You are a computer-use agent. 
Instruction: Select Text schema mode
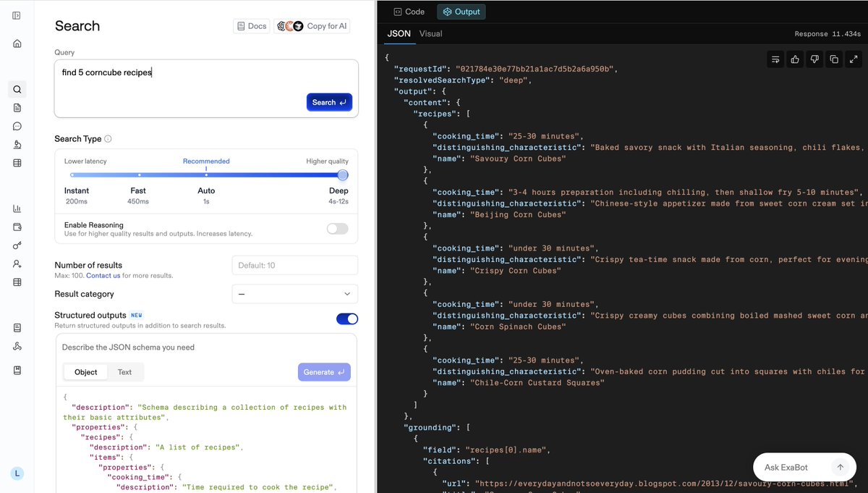click(x=124, y=372)
